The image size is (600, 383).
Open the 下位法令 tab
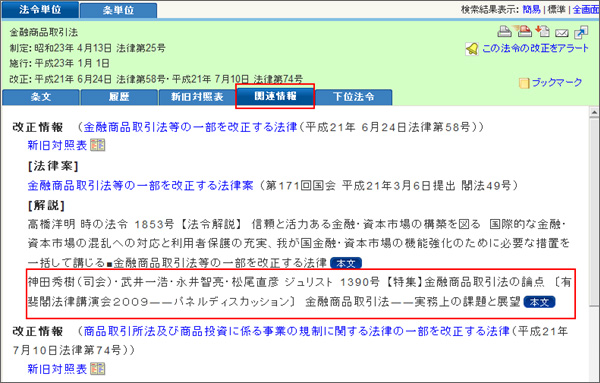click(x=353, y=97)
